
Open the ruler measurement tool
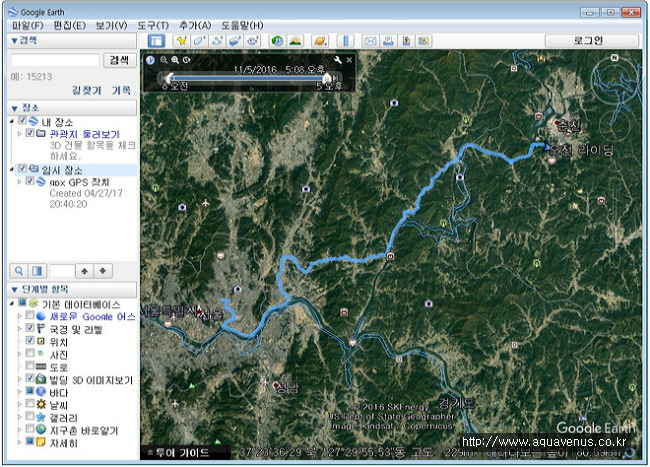(345, 41)
